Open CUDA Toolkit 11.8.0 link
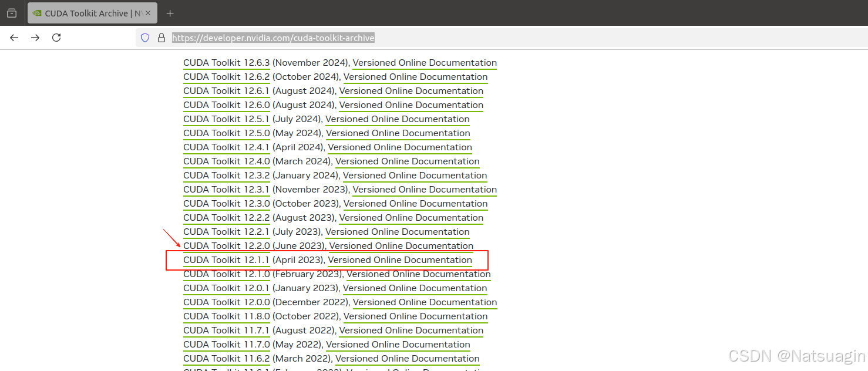The height and width of the screenshot is (371, 868). coord(227,316)
